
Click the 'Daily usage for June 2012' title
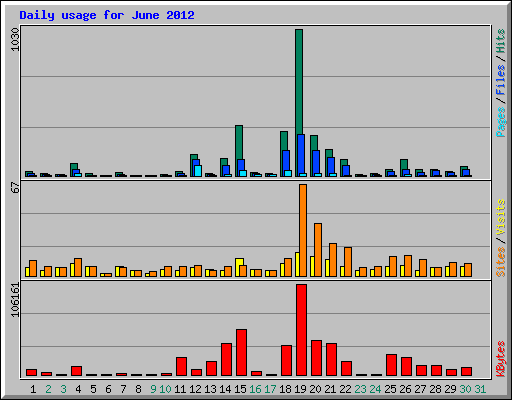click(107, 15)
